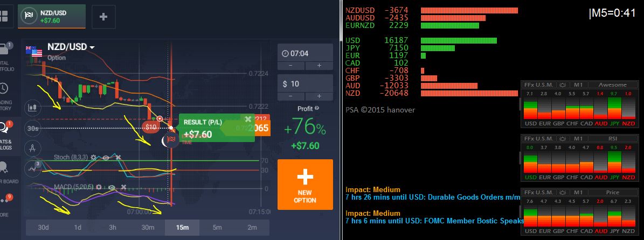
Task: Decrease expiration time with minus button
Action: coord(291,66)
